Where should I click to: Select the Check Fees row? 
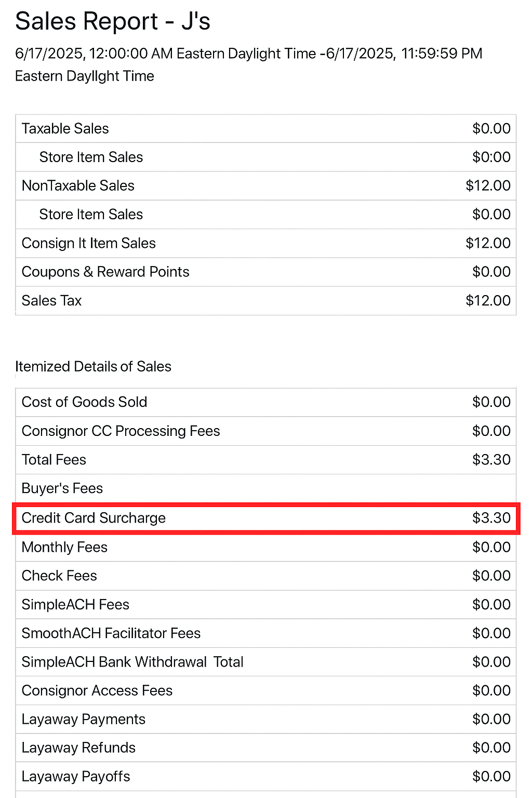click(265, 576)
